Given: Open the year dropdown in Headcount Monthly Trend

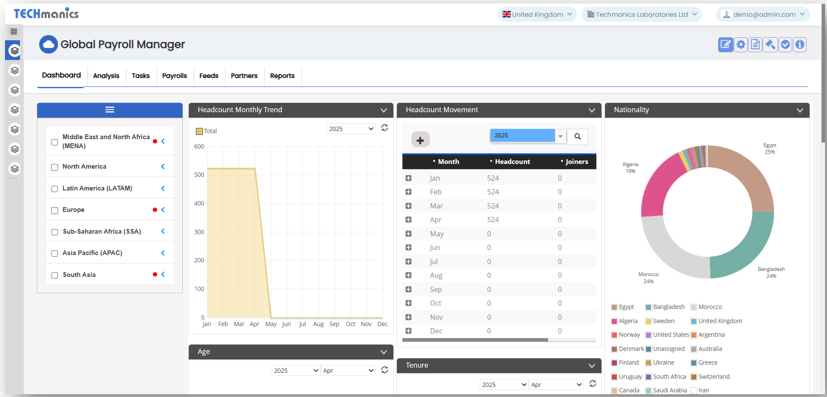Looking at the screenshot, I should [x=351, y=129].
